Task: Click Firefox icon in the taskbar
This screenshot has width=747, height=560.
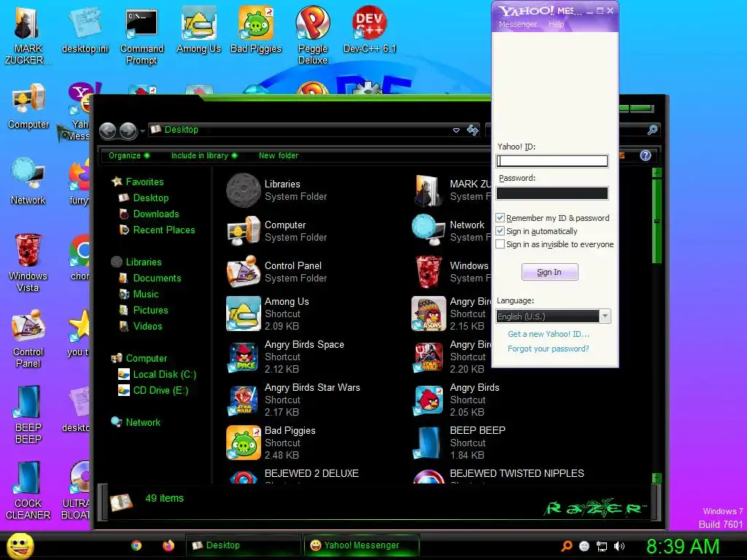Action: (169, 545)
